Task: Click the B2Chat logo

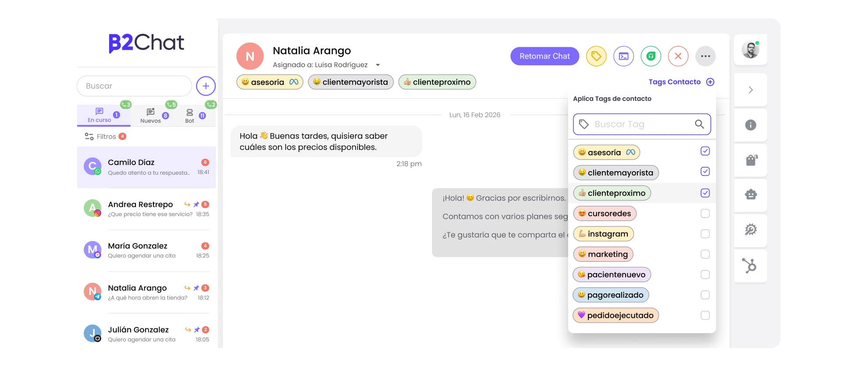Action: 146,43
